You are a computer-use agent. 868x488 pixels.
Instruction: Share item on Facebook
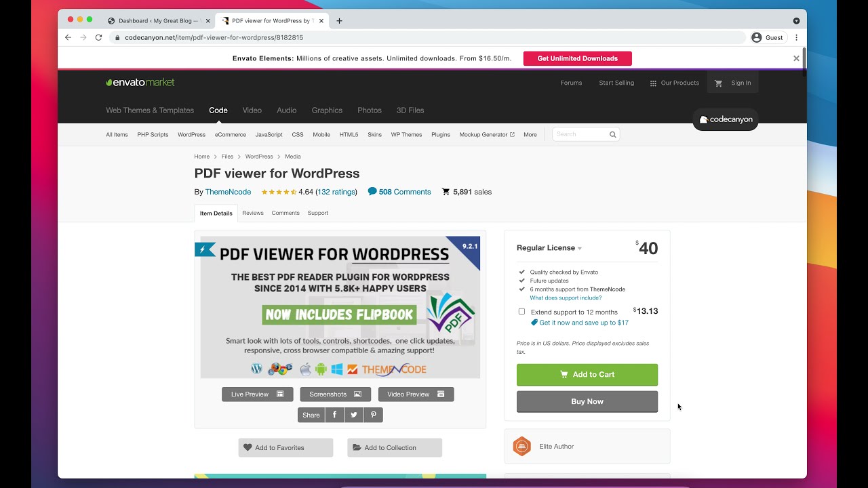tap(334, 415)
